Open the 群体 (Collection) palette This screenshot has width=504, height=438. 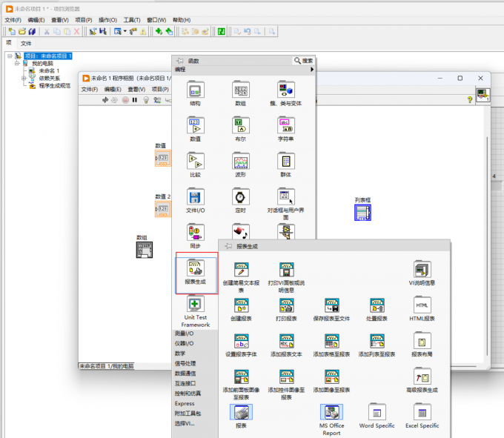pos(286,161)
